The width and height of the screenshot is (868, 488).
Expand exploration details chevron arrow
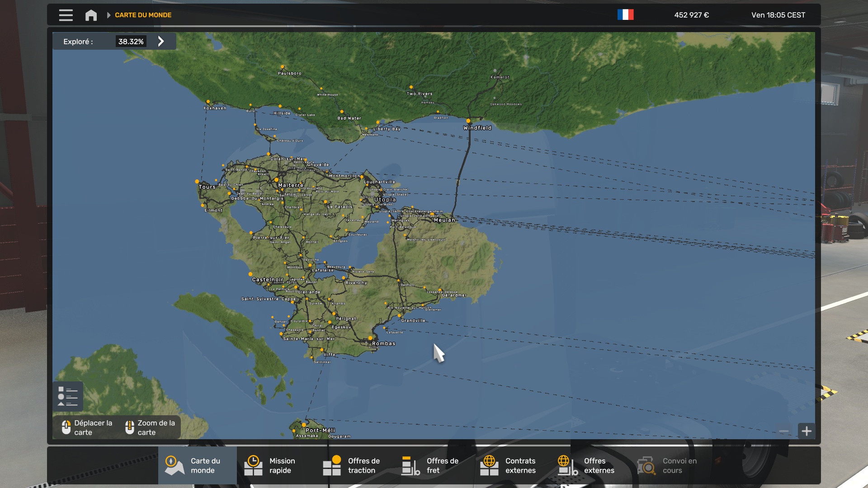(x=161, y=42)
